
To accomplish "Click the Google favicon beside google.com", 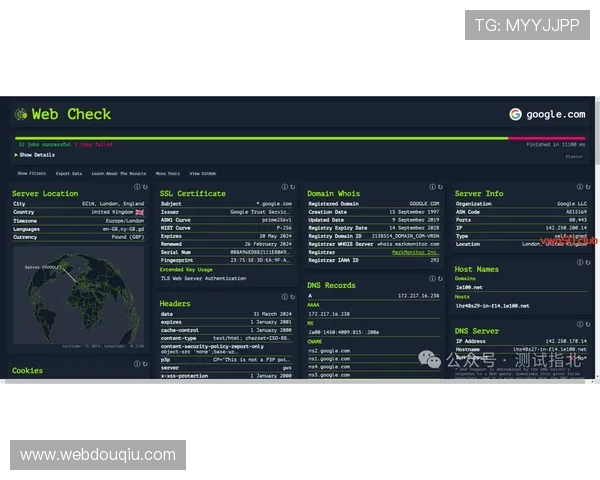I will 516,114.
